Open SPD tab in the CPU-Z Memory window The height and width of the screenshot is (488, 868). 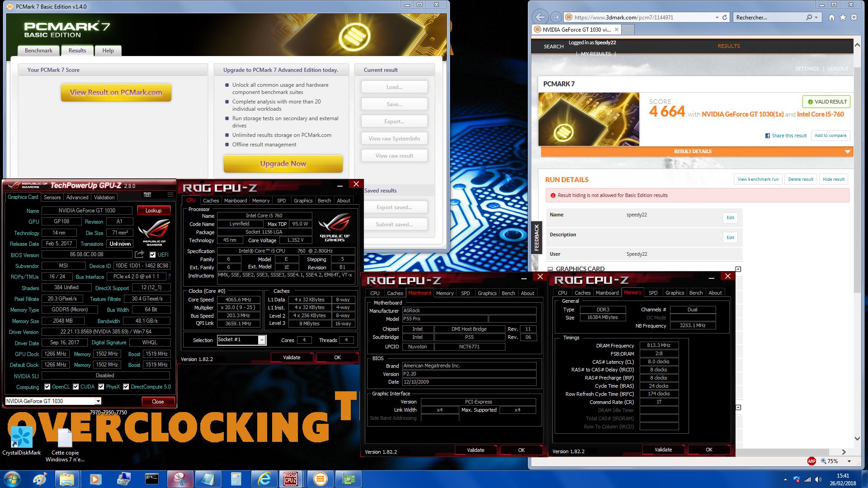pos(653,293)
